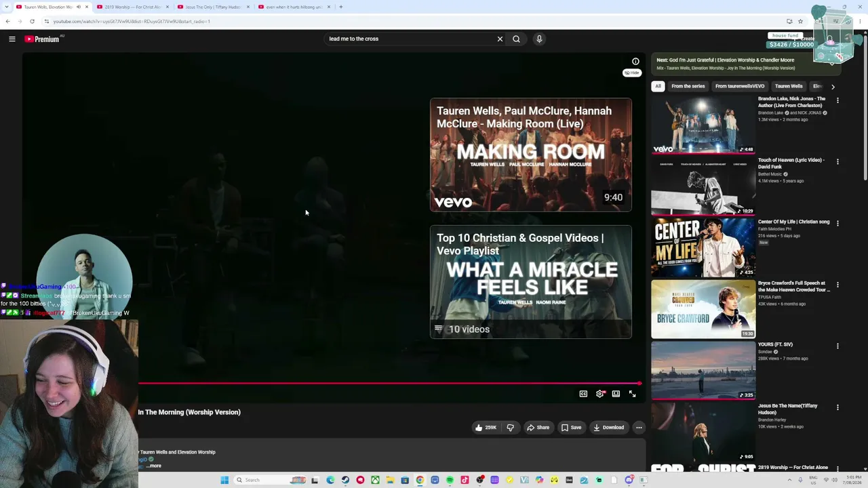Save video to a playlist
This screenshot has width=868, height=488.
(x=572, y=428)
